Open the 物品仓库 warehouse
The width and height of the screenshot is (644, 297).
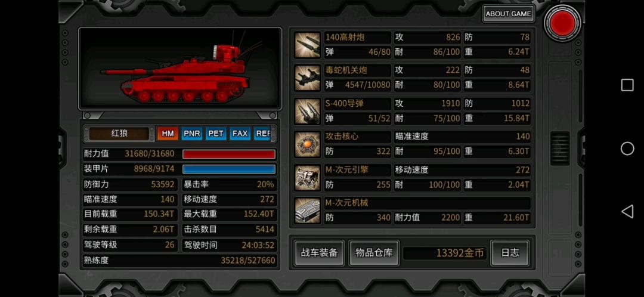tap(374, 253)
